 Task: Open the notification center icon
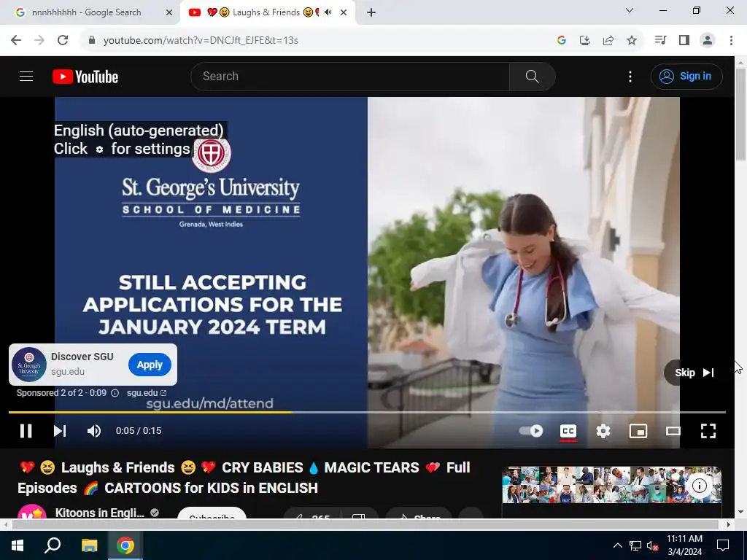tap(723, 545)
